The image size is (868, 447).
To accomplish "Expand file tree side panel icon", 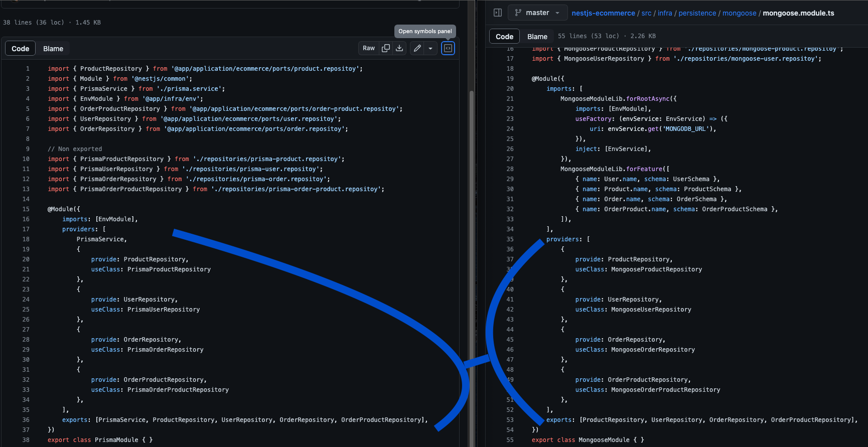I will tap(498, 13).
